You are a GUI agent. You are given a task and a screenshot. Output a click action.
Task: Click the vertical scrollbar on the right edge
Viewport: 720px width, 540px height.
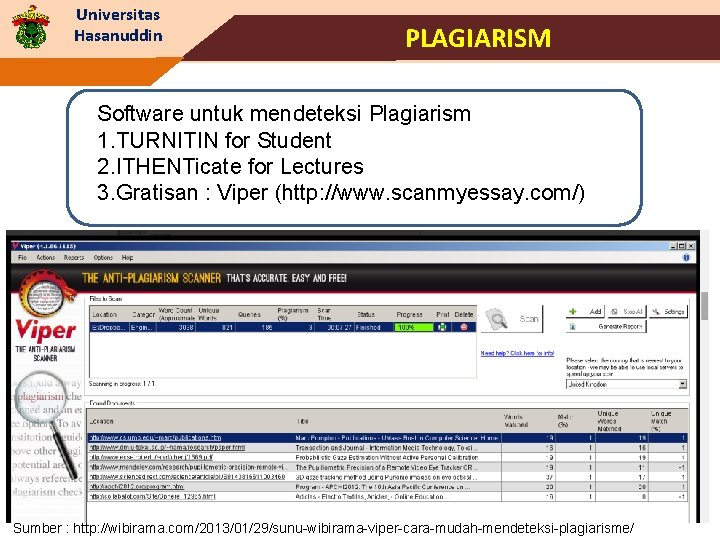tap(704, 306)
